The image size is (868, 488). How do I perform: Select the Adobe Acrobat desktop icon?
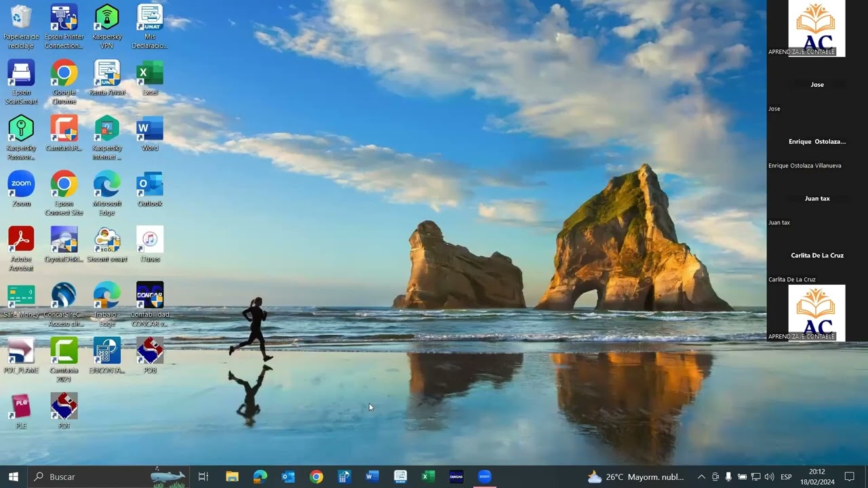coord(21,249)
